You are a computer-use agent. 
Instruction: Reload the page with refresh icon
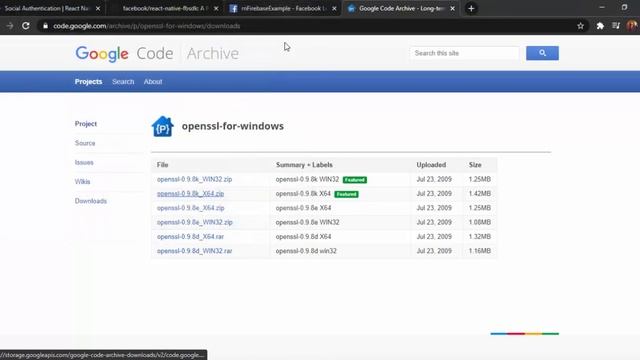click(26, 26)
